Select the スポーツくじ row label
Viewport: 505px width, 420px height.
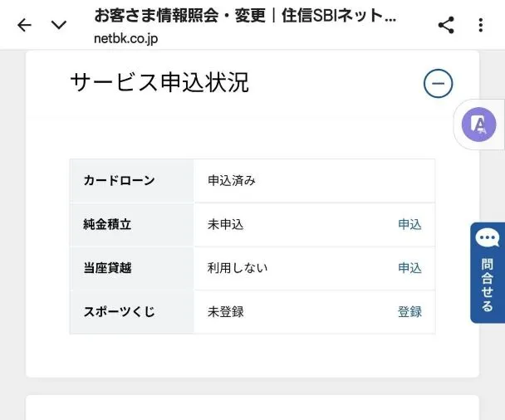(x=119, y=312)
